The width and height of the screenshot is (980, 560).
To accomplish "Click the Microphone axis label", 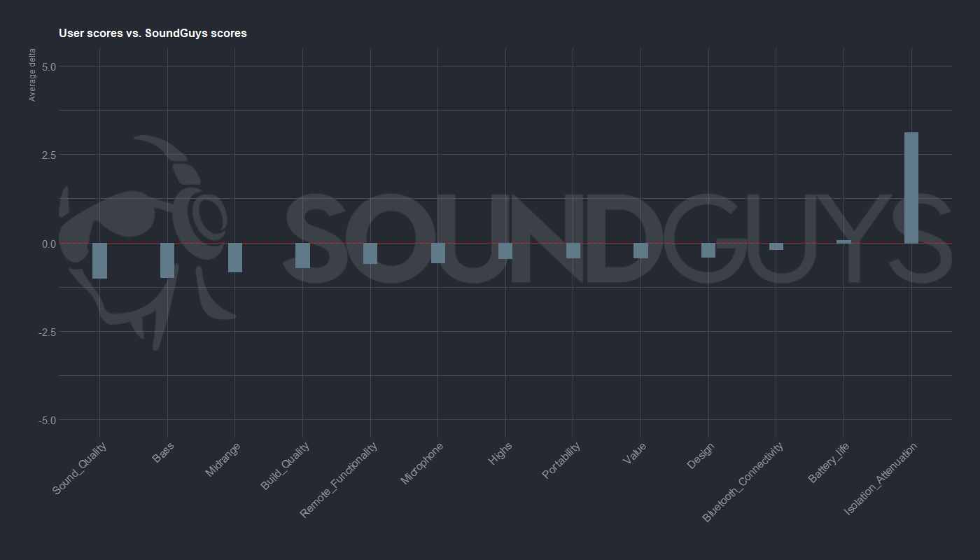I will pyautogui.click(x=421, y=463).
